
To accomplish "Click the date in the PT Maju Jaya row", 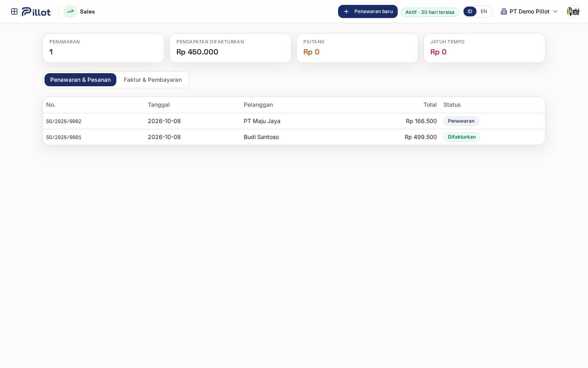I will pyautogui.click(x=164, y=121).
